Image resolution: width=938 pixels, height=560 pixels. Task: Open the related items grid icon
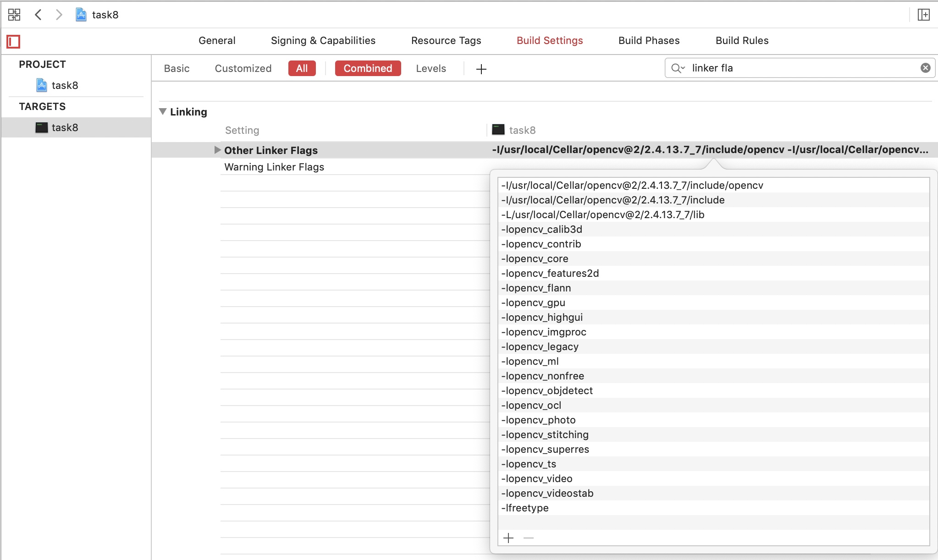[14, 15]
